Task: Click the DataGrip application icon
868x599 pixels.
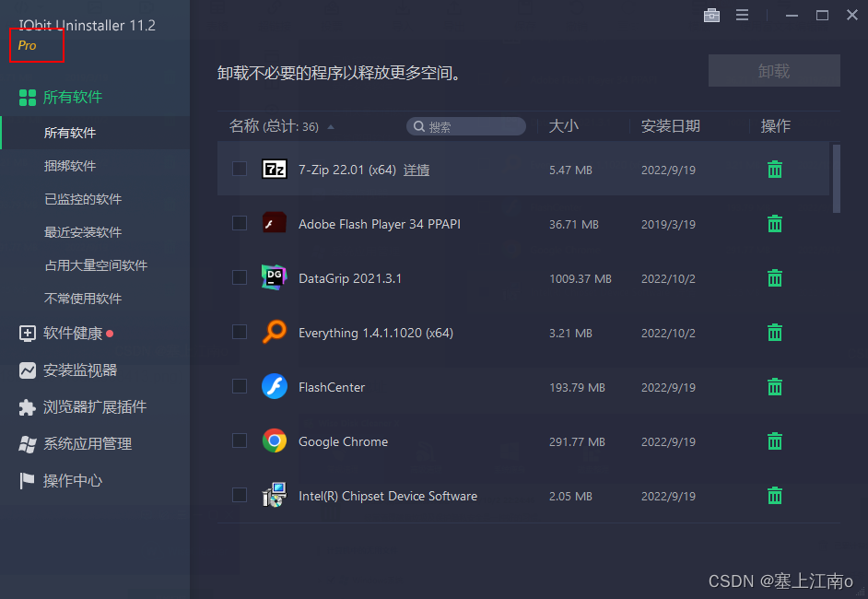Action: click(x=274, y=277)
